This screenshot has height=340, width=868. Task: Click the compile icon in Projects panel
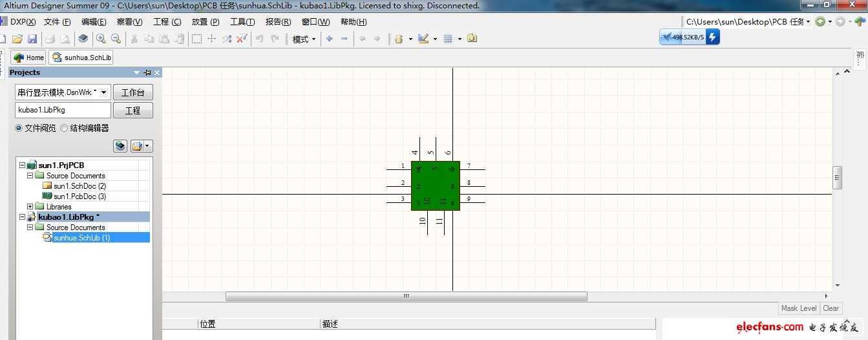[120, 146]
